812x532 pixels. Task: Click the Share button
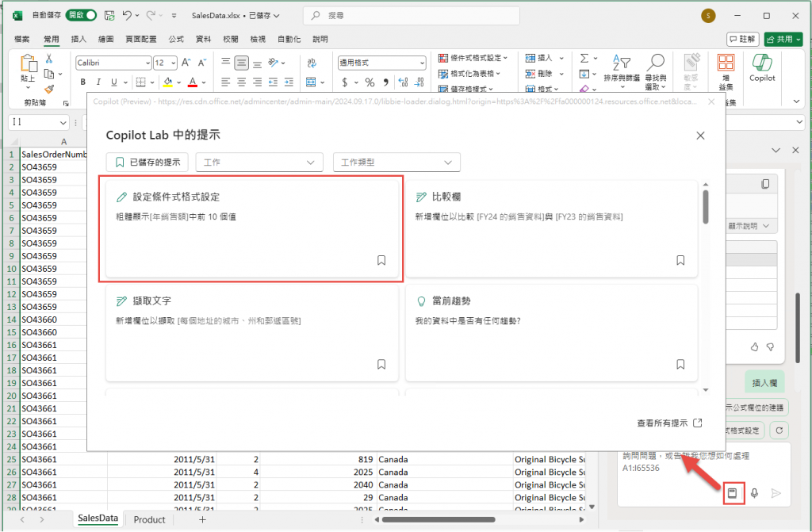[783, 39]
